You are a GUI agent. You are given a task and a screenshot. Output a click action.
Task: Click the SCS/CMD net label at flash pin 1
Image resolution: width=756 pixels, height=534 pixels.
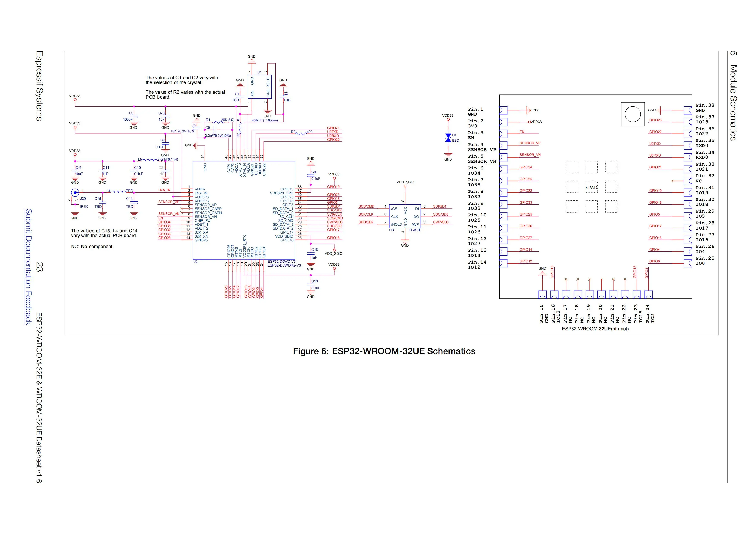pos(366,207)
